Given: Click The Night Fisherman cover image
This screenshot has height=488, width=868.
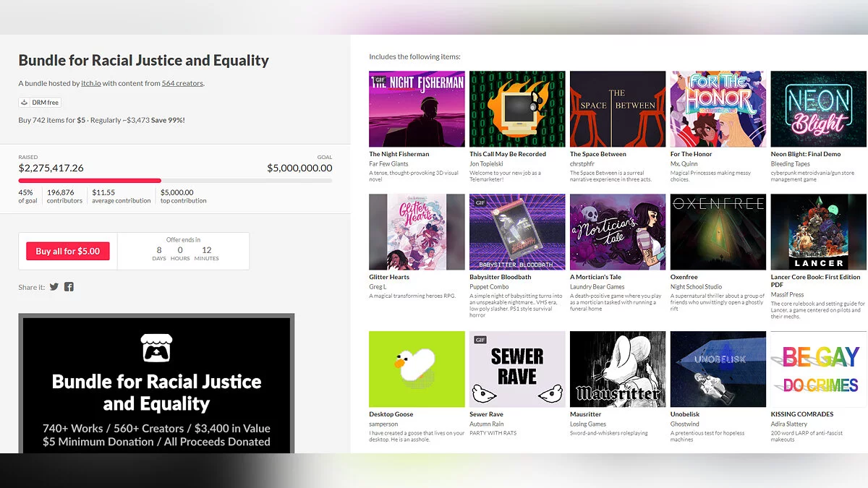Looking at the screenshot, I should click(x=417, y=109).
